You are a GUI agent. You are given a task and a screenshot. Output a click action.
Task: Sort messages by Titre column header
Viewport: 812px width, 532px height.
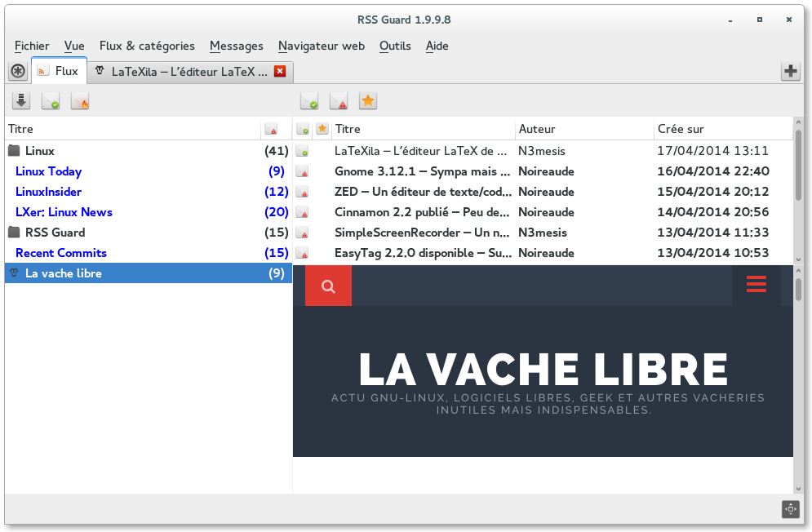[x=423, y=128]
